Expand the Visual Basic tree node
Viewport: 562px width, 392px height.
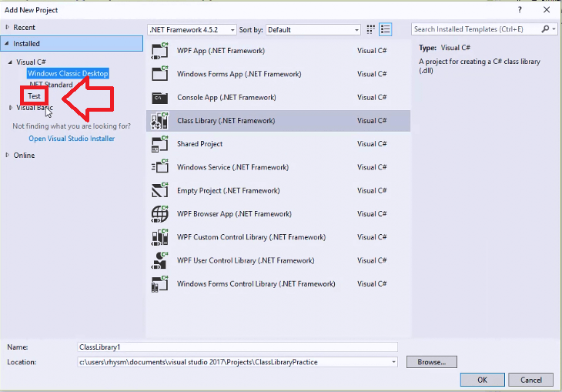pyautogui.click(x=11, y=108)
